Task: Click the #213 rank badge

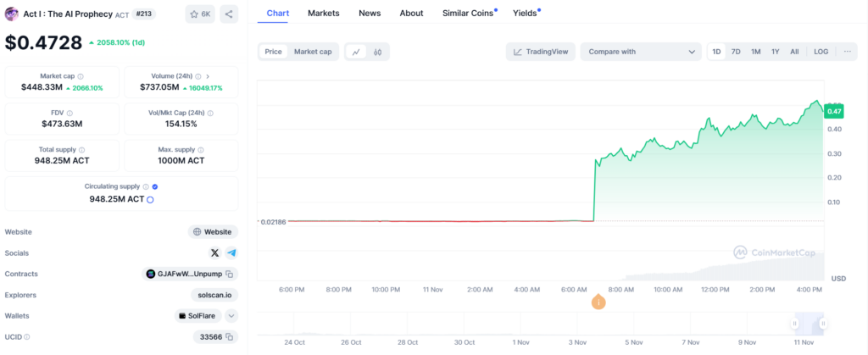Action: [143, 14]
